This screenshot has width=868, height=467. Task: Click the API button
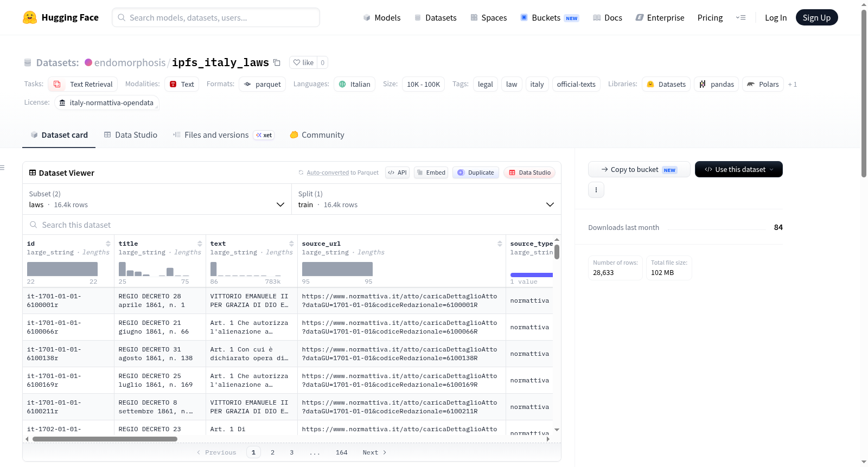pyautogui.click(x=397, y=172)
